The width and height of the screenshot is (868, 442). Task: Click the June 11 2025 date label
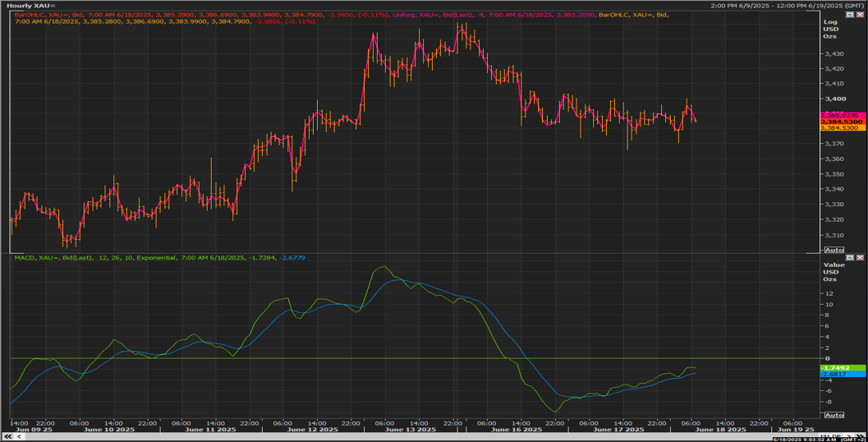point(211,429)
